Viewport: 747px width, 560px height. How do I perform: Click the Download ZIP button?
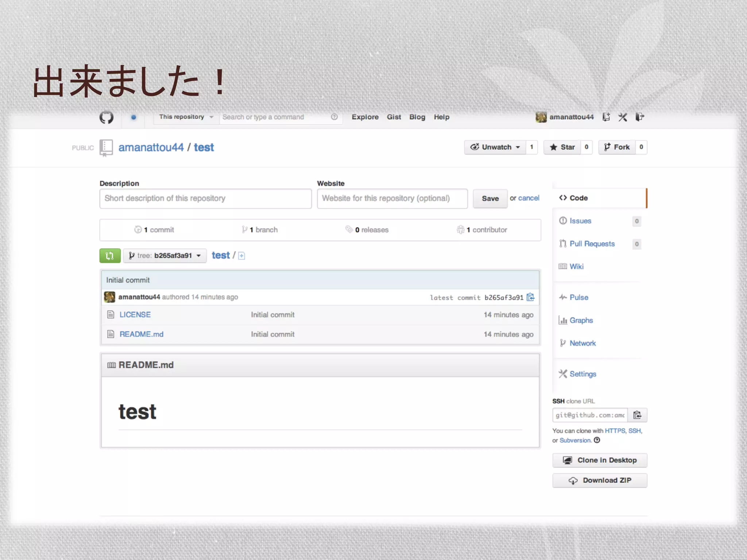[600, 481]
